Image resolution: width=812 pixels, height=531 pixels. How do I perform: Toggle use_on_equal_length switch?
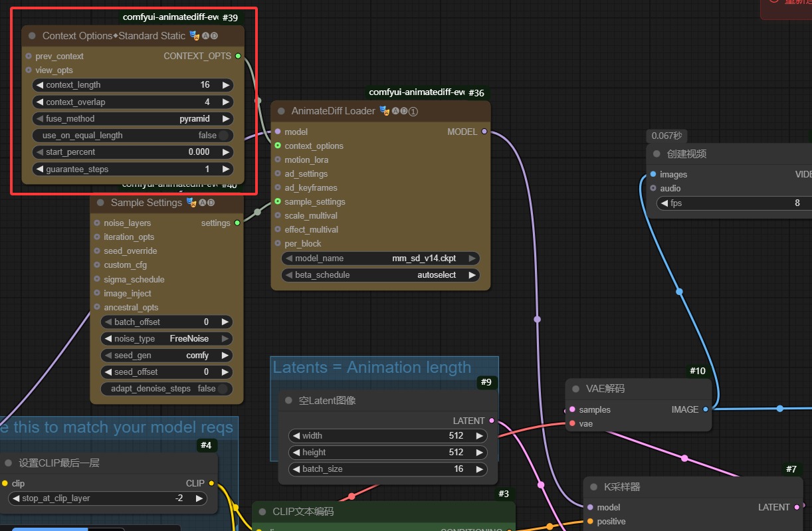tap(223, 136)
